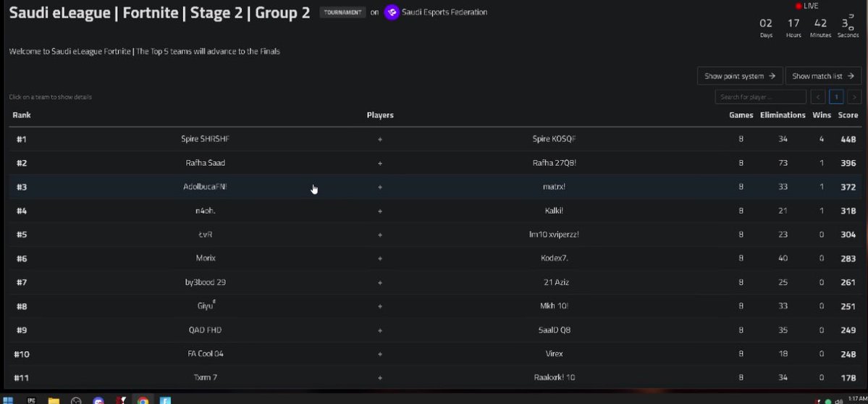Select player Kodex7.
This screenshot has height=404, width=868.
coord(554,258)
